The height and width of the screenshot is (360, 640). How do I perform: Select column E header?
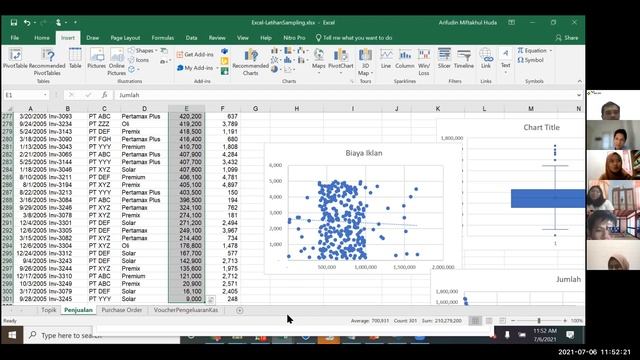point(187,109)
